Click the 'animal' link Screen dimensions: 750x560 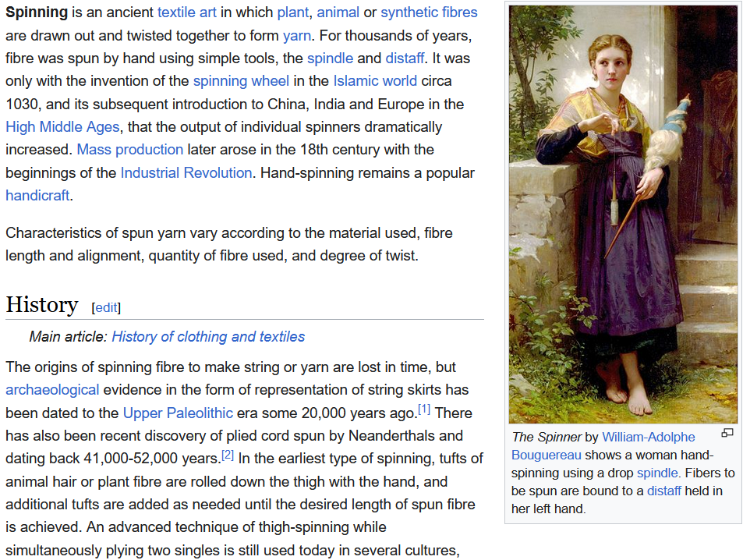(x=338, y=12)
